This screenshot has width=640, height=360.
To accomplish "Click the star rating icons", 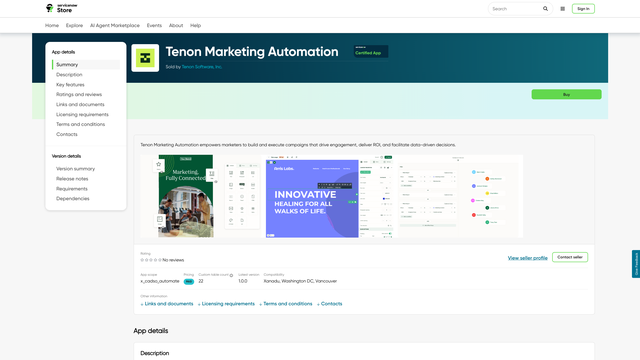I will click(x=151, y=260).
